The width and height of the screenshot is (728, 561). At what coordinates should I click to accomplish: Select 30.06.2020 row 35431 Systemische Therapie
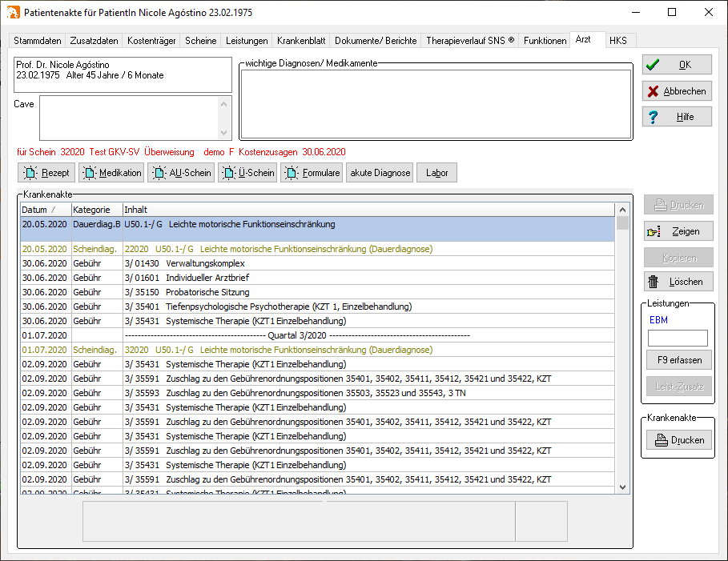tap(318, 321)
